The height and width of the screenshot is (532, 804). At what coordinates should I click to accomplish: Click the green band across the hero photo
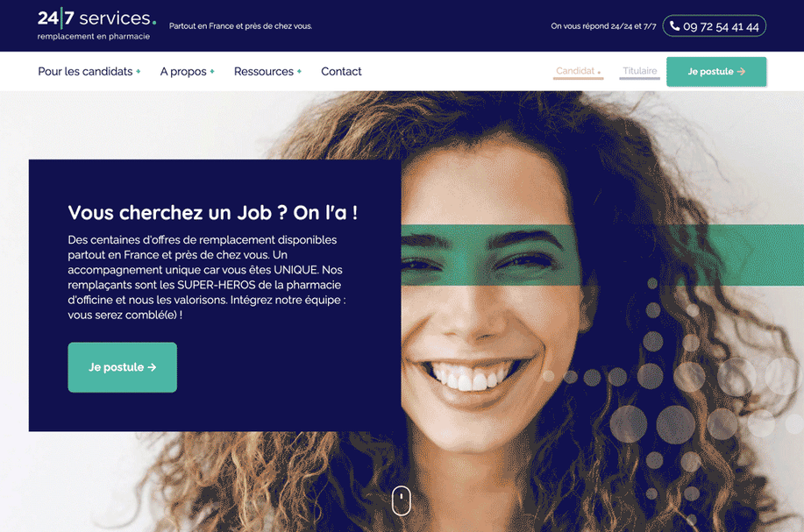(x=602, y=255)
